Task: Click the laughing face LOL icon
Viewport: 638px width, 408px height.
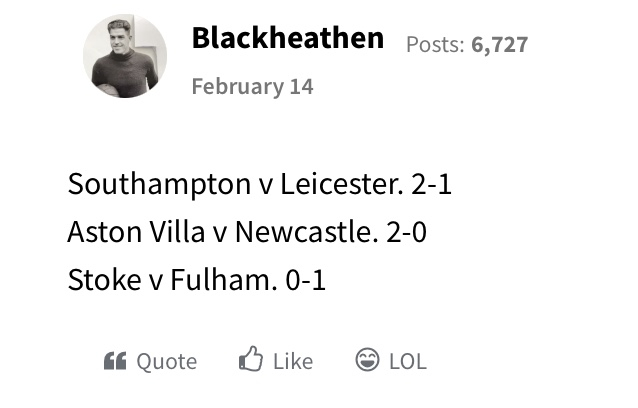Action: click(x=367, y=360)
